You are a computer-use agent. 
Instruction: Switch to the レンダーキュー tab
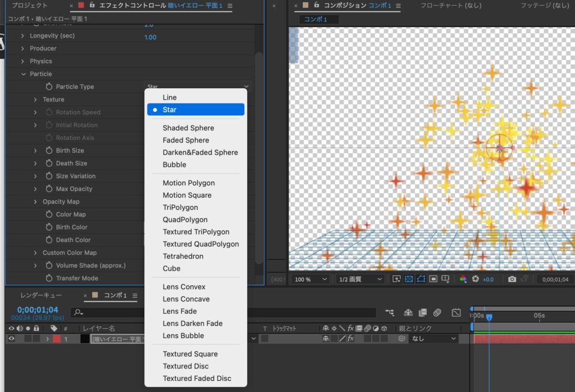click(x=41, y=295)
